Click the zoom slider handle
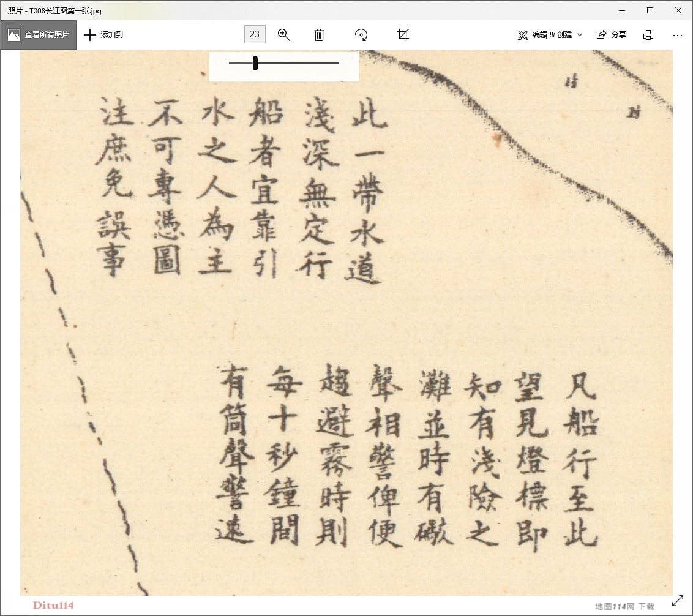 click(255, 62)
